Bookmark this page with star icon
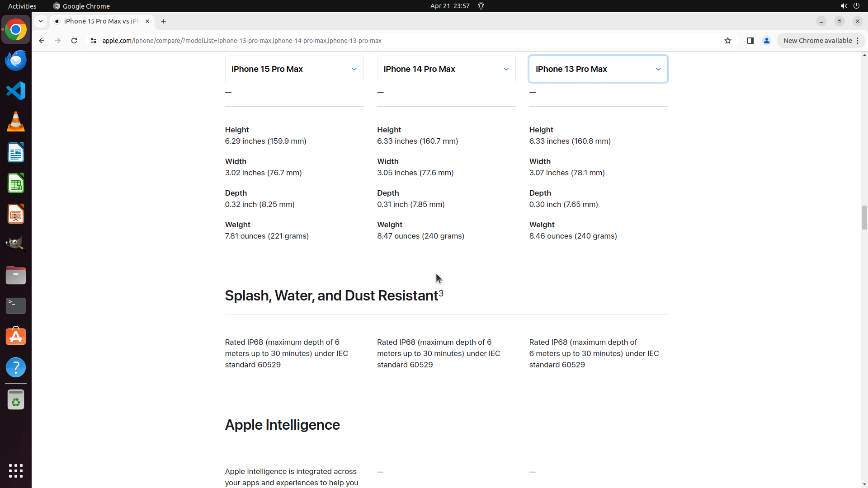The image size is (868, 488). point(727,41)
